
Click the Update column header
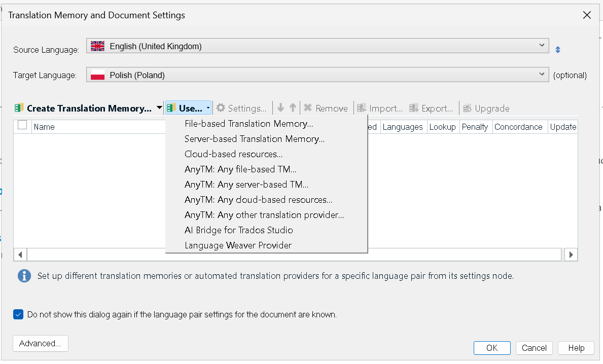[x=563, y=127]
